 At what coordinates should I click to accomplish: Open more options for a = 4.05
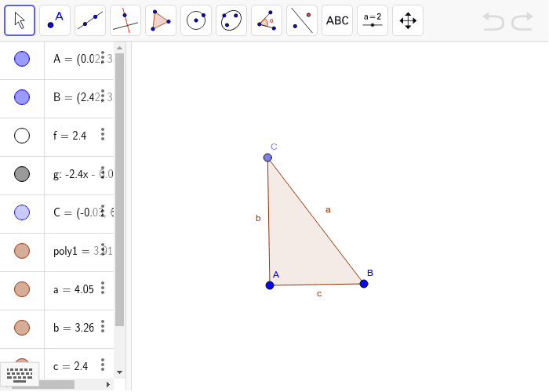click(x=103, y=288)
